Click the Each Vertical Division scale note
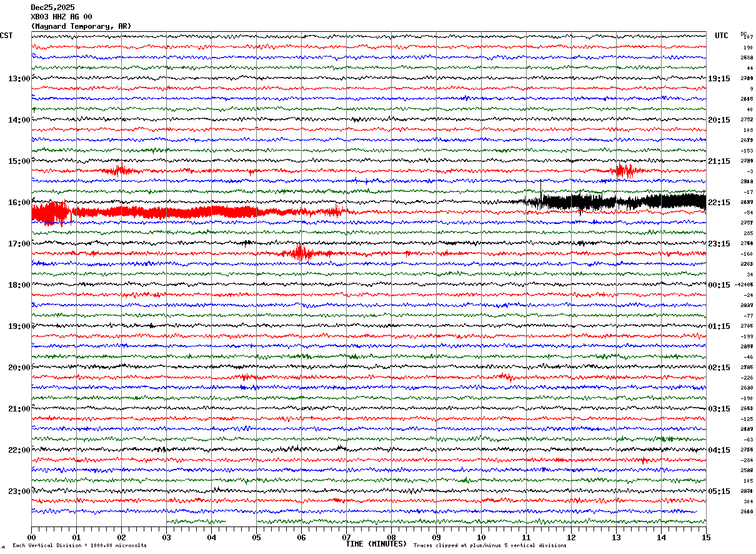Image resolution: width=756 pixels, height=554 pixels. coord(79,546)
